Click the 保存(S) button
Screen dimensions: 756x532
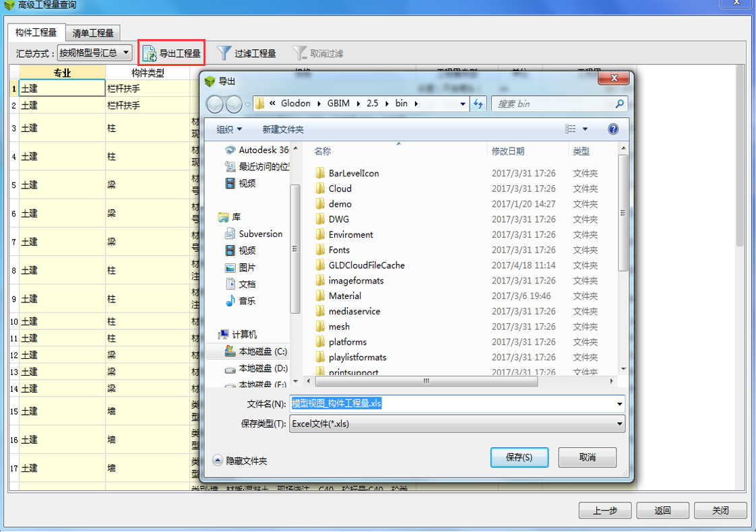click(x=519, y=457)
